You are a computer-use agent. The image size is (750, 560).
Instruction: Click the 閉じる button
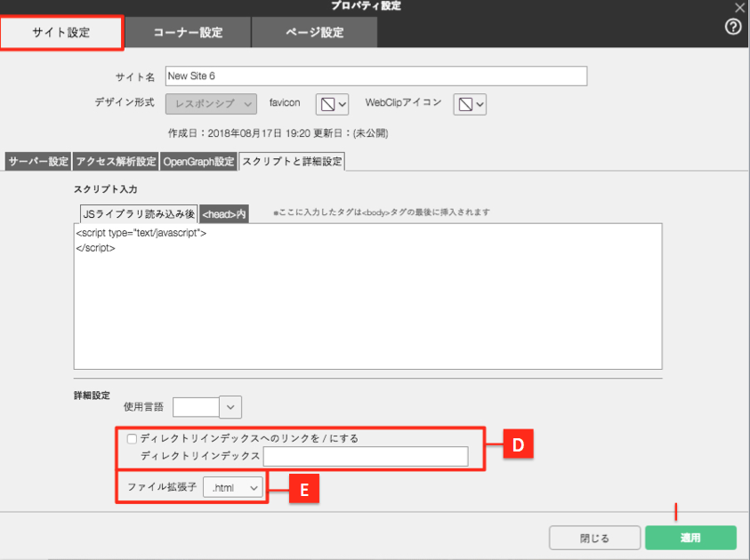pos(594,538)
